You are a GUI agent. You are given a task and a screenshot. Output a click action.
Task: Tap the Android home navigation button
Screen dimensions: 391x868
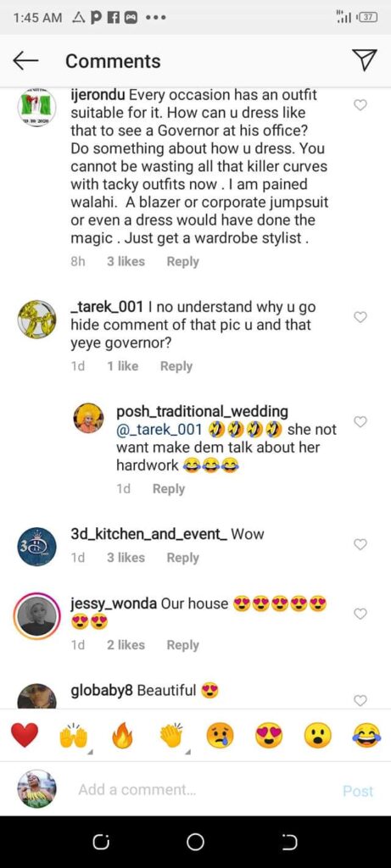pos(195,842)
